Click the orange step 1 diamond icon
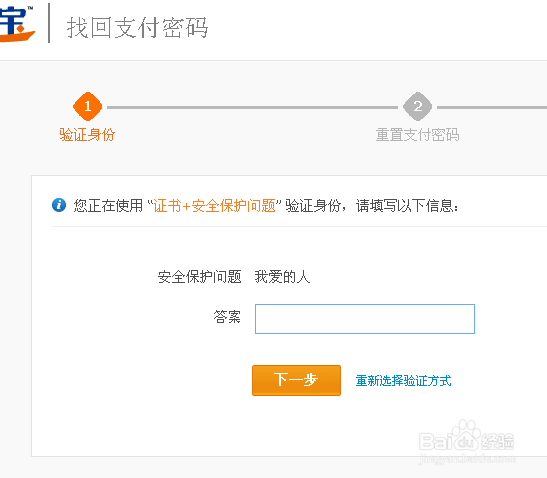Viewport: 547px width, 478px height. tap(88, 106)
